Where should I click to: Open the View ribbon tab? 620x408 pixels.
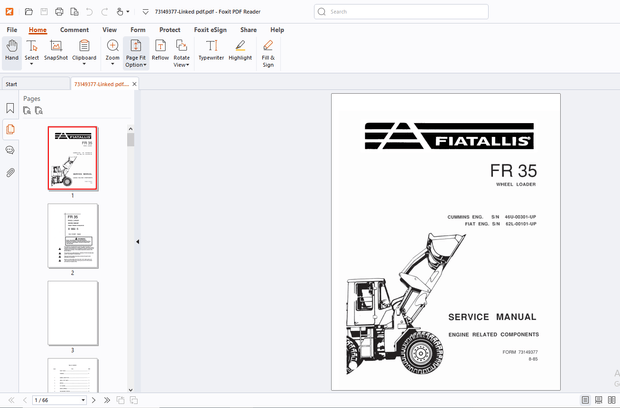[x=110, y=30]
